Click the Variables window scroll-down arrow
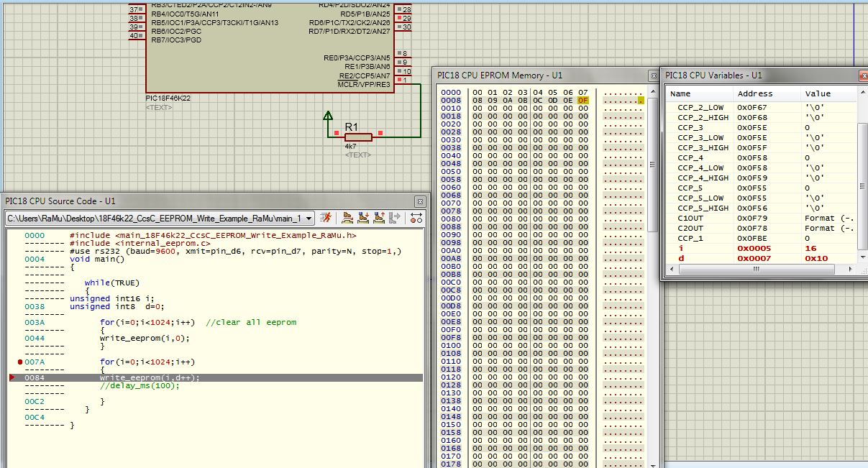 (862, 258)
